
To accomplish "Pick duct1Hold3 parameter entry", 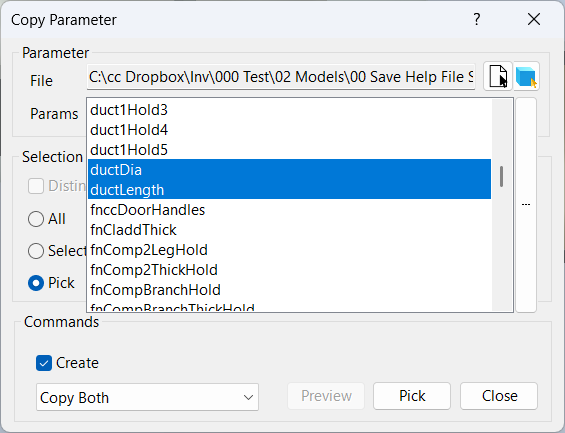I will click(289, 110).
